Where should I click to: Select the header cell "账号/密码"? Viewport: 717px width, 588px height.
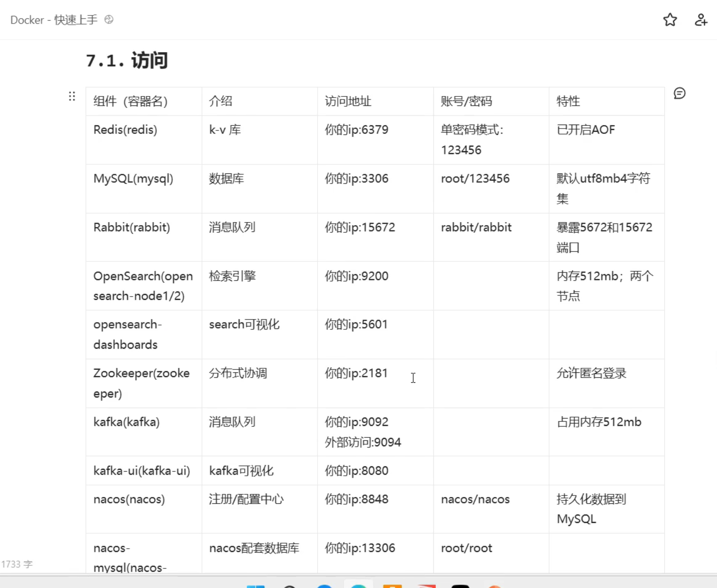coord(491,101)
